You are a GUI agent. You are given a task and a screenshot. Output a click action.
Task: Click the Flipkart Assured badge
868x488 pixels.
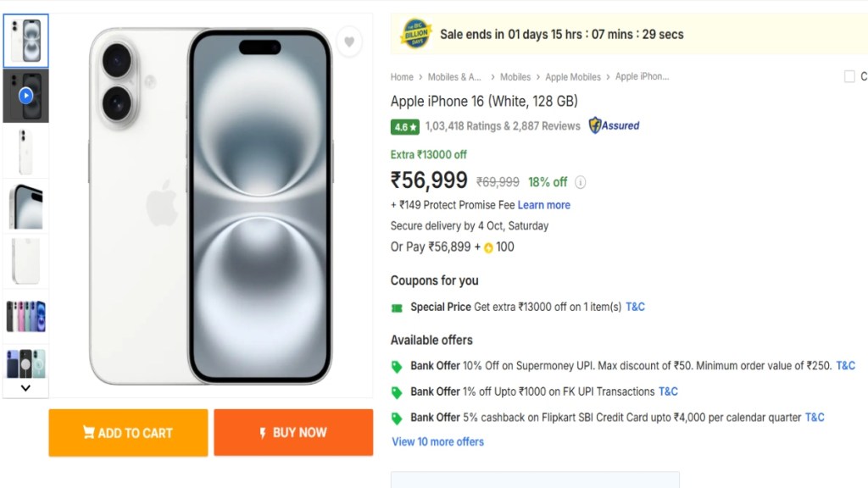615,125
